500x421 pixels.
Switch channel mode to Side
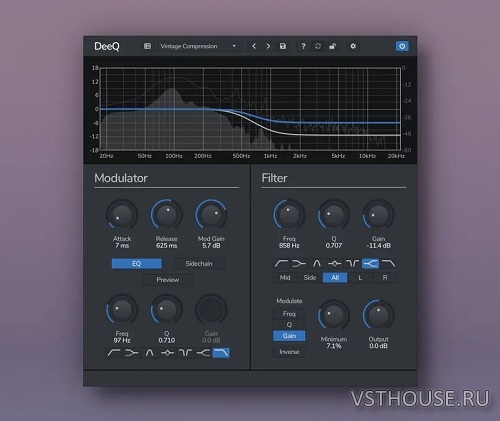point(310,278)
